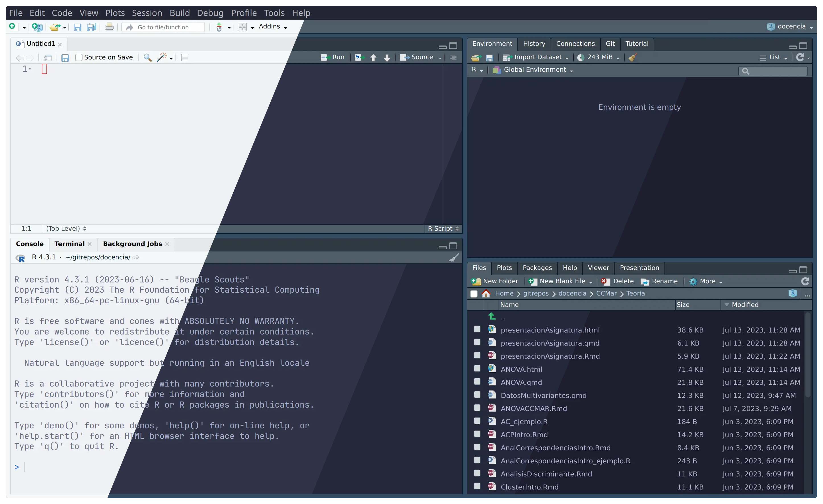Enable the Source on Save checkbox
The width and height of the screenshot is (823, 504).
pos(79,57)
